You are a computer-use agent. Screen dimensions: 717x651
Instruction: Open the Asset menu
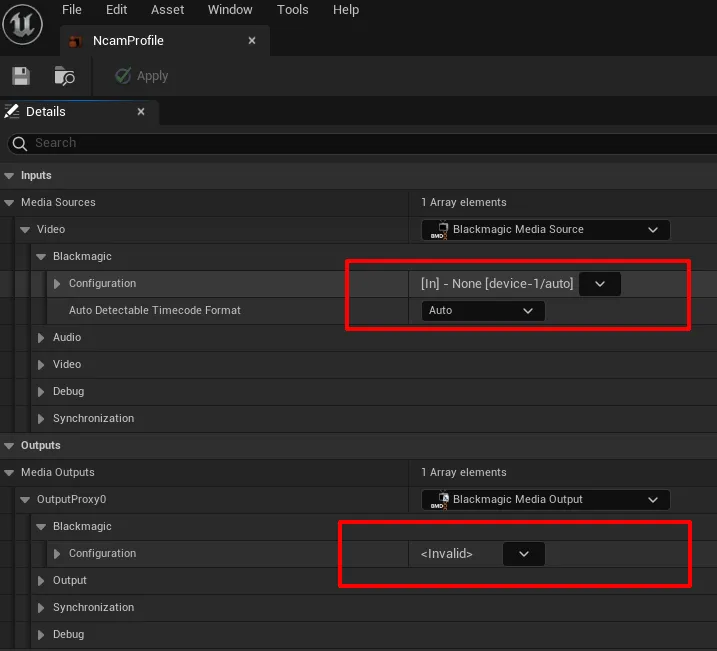coord(167,10)
